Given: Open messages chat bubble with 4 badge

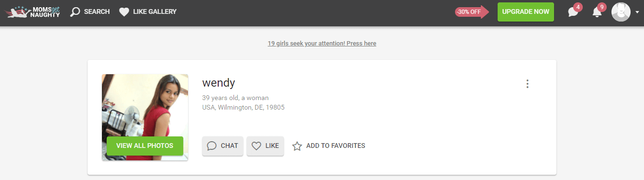Looking at the screenshot, I should pos(574,11).
